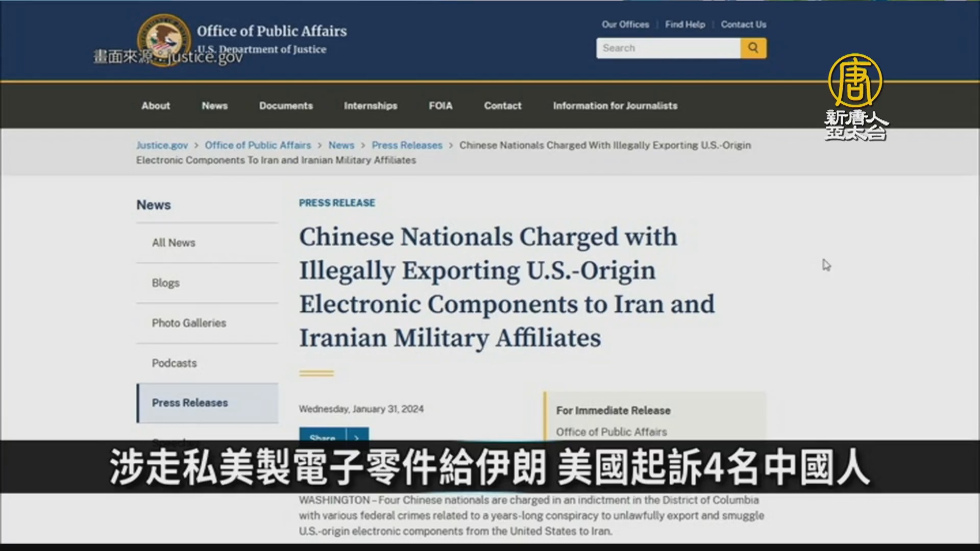The image size is (980, 551).
Task: Open the Find Help link
Action: 684,24
